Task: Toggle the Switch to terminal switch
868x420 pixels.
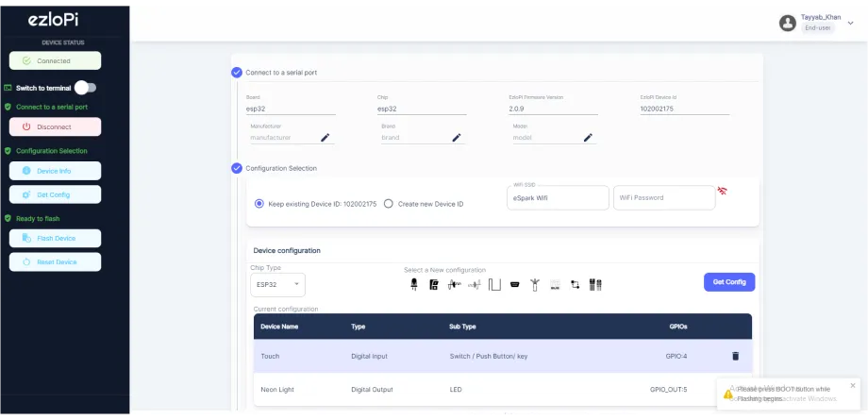Action: coord(86,88)
